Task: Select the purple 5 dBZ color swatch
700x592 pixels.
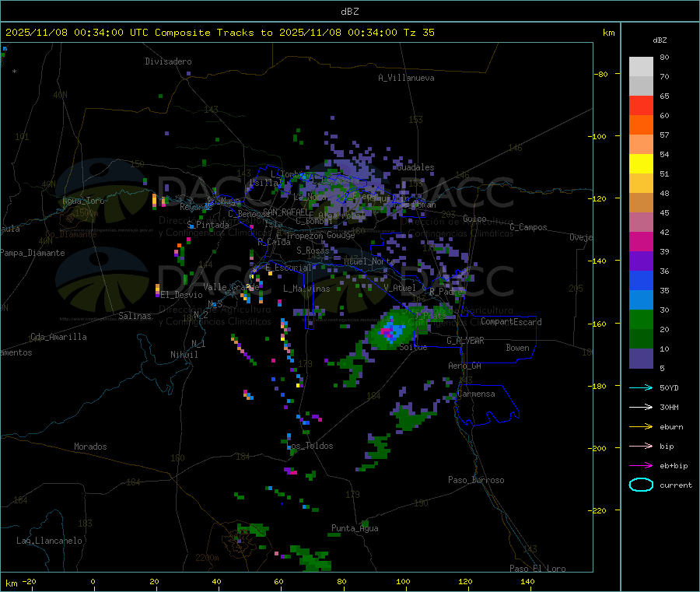Action: [x=641, y=359]
